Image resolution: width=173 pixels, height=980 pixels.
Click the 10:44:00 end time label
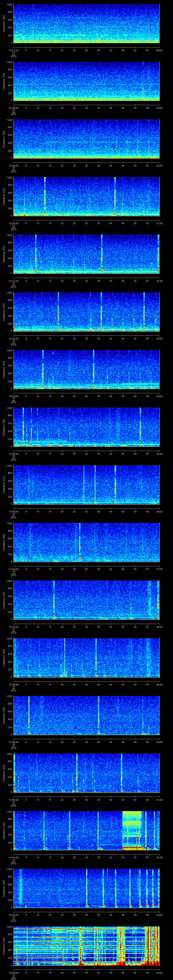[160, 972]
